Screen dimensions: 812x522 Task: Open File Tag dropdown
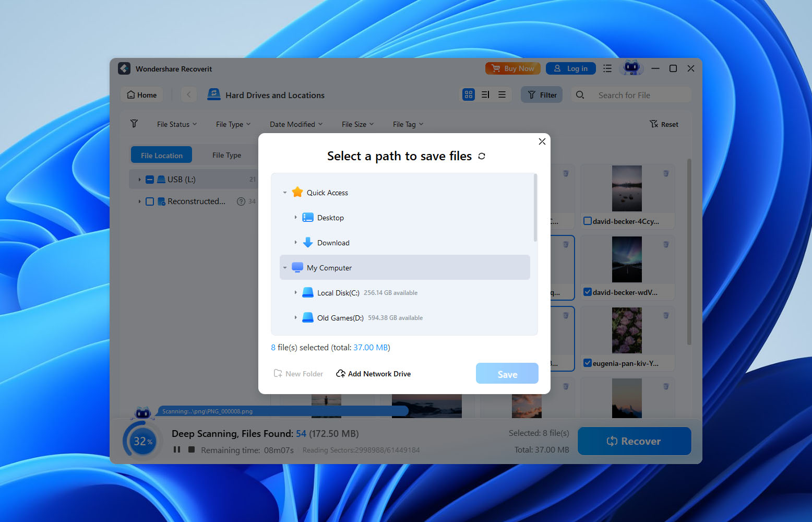point(408,124)
